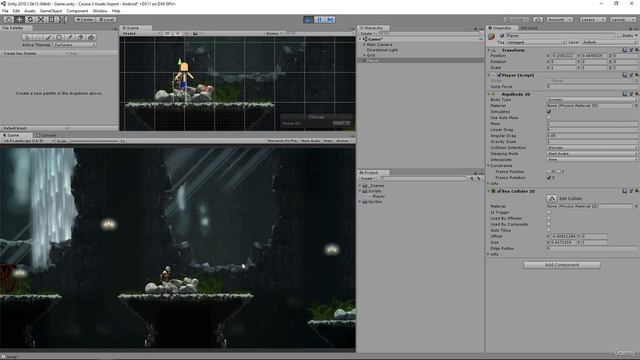Toggle the Is Trigger checkbox
Viewport: 640px width, 360px height.
coord(549,212)
